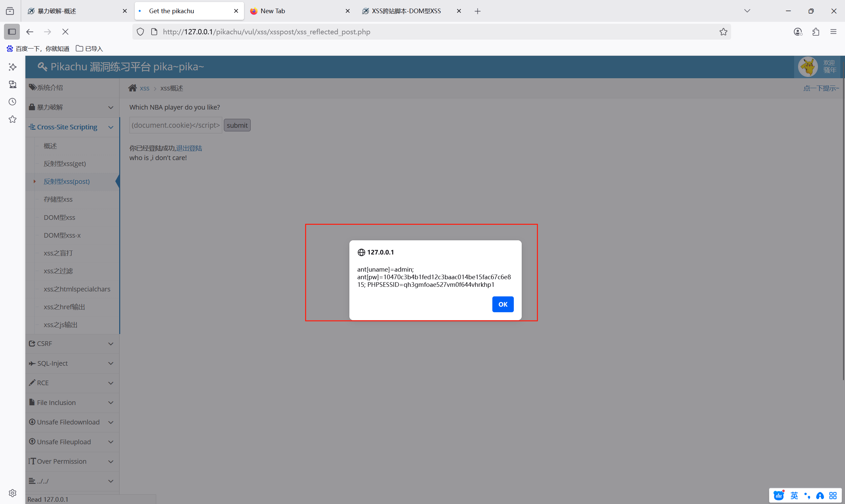The height and width of the screenshot is (504, 845).
Task: Click the 退出登陆 logout link
Action: pos(189,149)
